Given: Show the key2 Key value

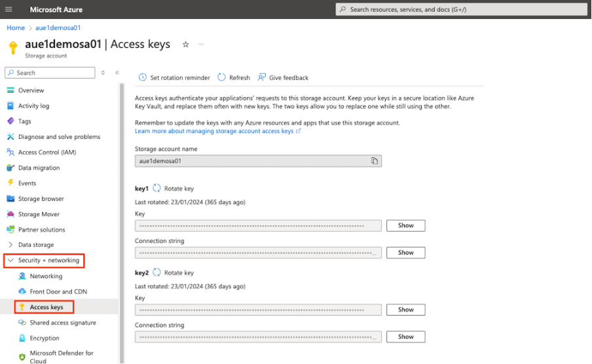Looking at the screenshot, I should click(405, 310).
